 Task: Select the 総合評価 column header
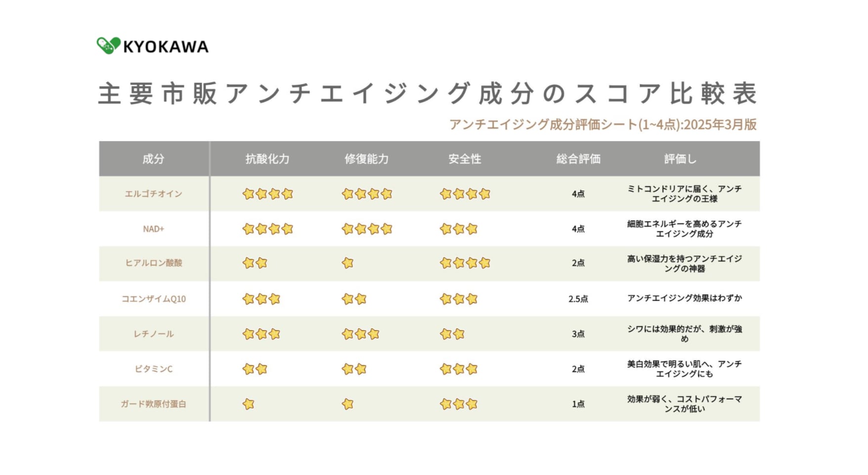[578, 159]
